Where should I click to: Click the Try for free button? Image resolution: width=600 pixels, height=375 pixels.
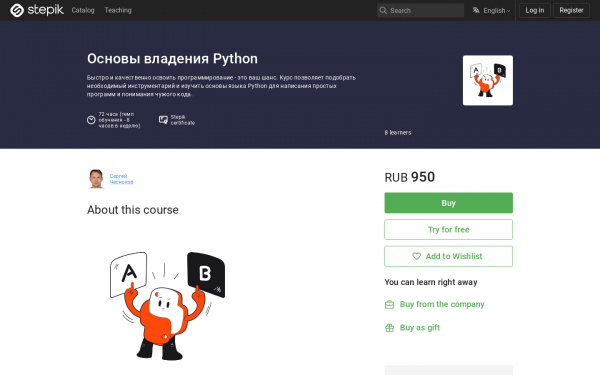tap(448, 230)
